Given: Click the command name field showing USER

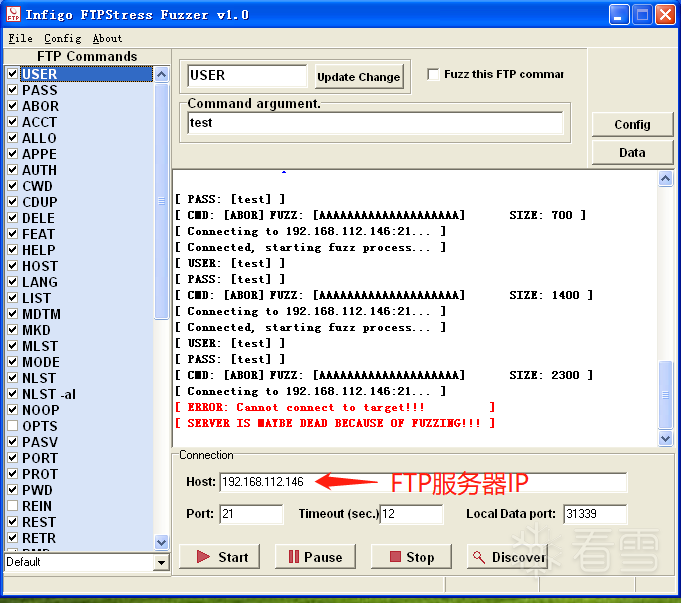Looking at the screenshot, I should click(x=247, y=76).
